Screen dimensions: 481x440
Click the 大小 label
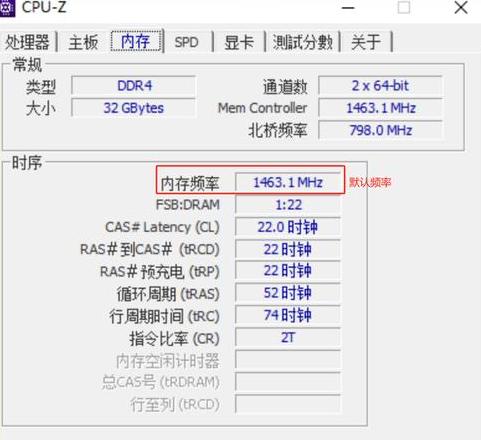[x=41, y=109]
